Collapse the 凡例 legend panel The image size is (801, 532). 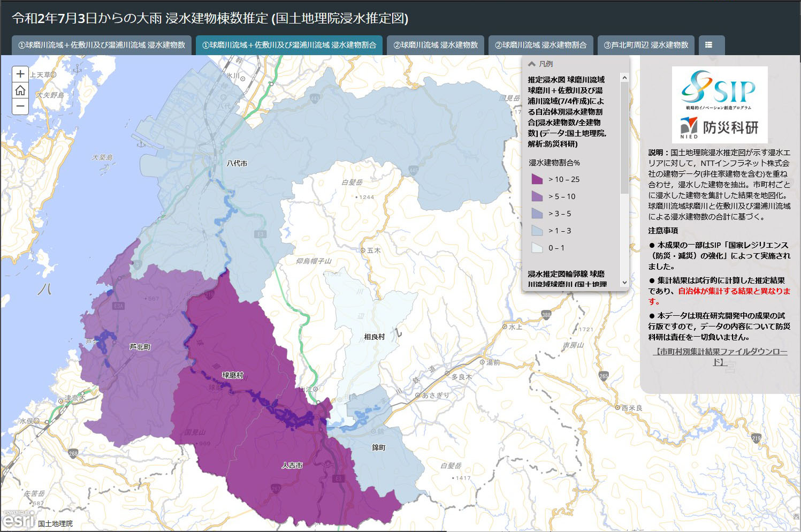[532, 64]
